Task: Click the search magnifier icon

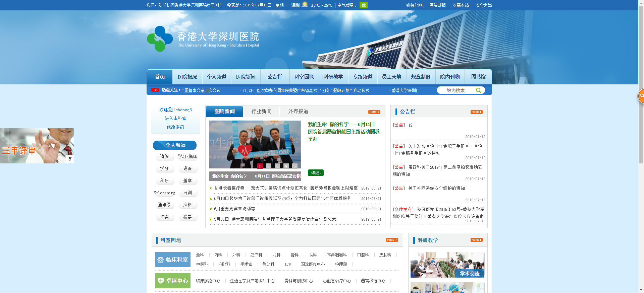Action: tap(478, 90)
